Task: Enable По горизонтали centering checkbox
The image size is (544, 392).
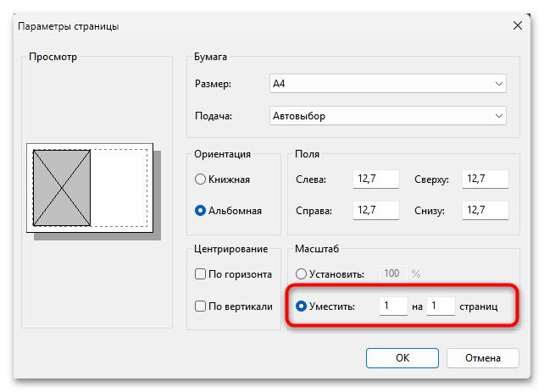Action: point(201,274)
